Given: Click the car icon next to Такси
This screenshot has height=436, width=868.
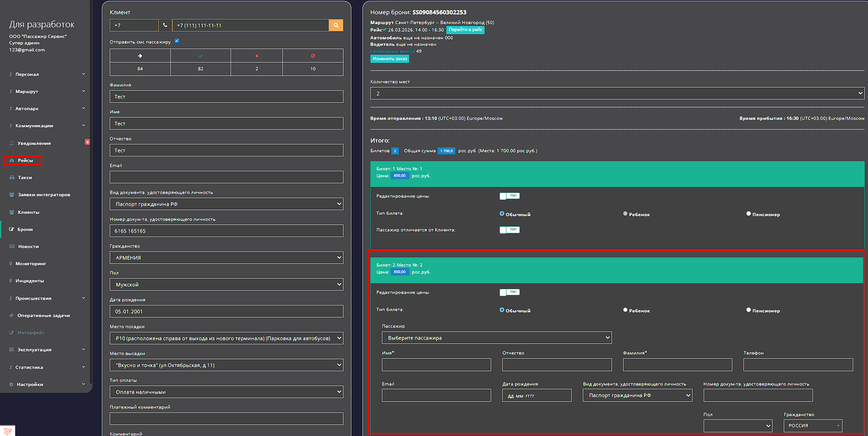Looking at the screenshot, I should (x=12, y=178).
